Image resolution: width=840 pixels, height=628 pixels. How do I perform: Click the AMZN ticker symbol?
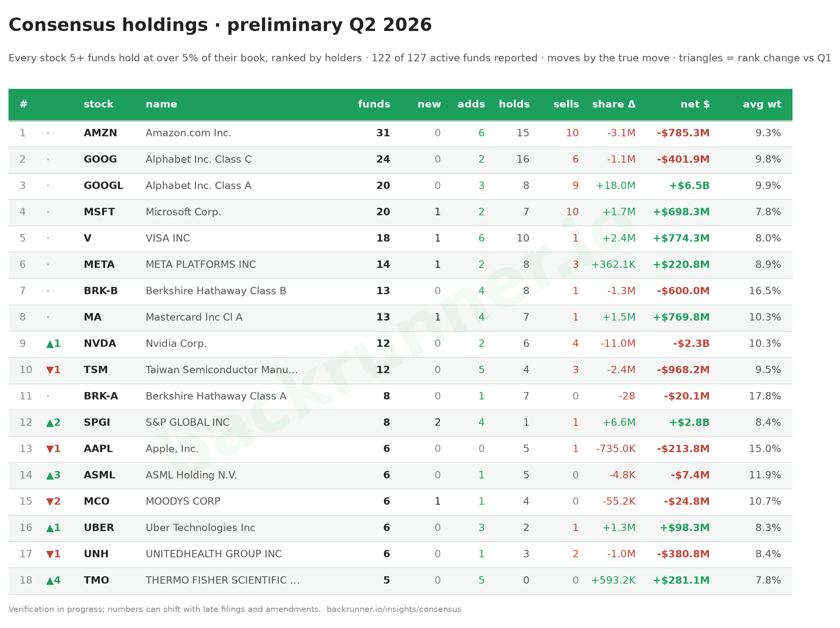click(x=101, y=133)
